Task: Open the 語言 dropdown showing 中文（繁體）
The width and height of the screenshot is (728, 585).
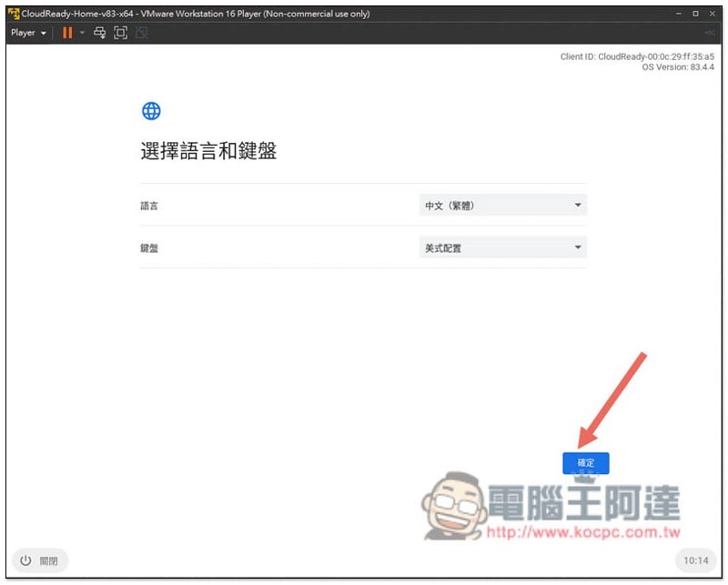Action: point(503,206)
